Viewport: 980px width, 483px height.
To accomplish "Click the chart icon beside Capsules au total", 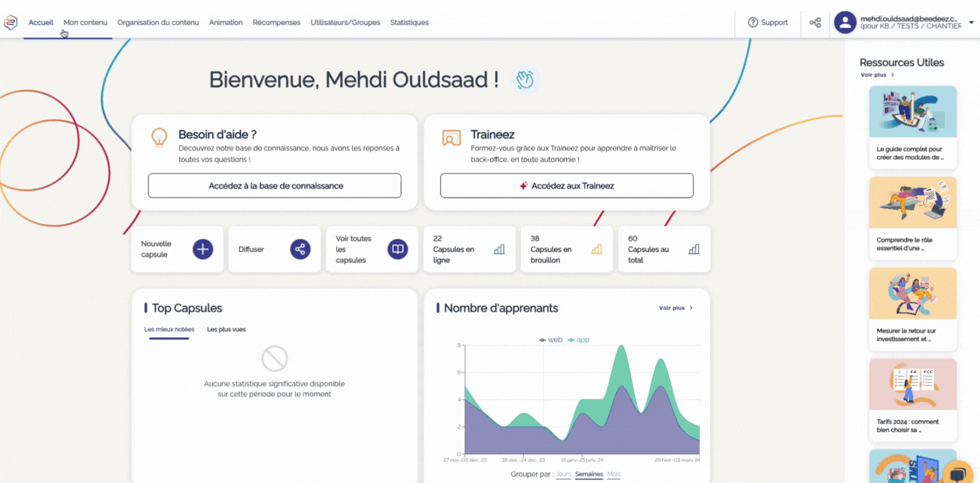I will pos(694,249).
